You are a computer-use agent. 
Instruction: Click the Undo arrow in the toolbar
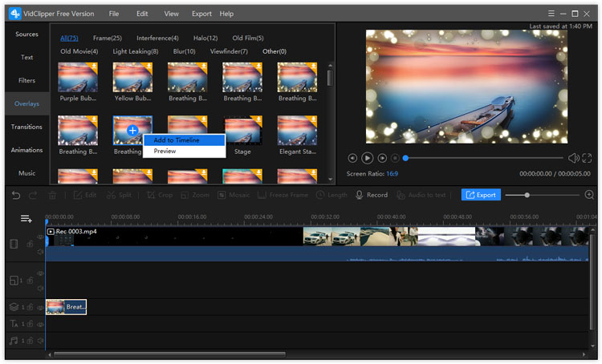tap(16, 196)
